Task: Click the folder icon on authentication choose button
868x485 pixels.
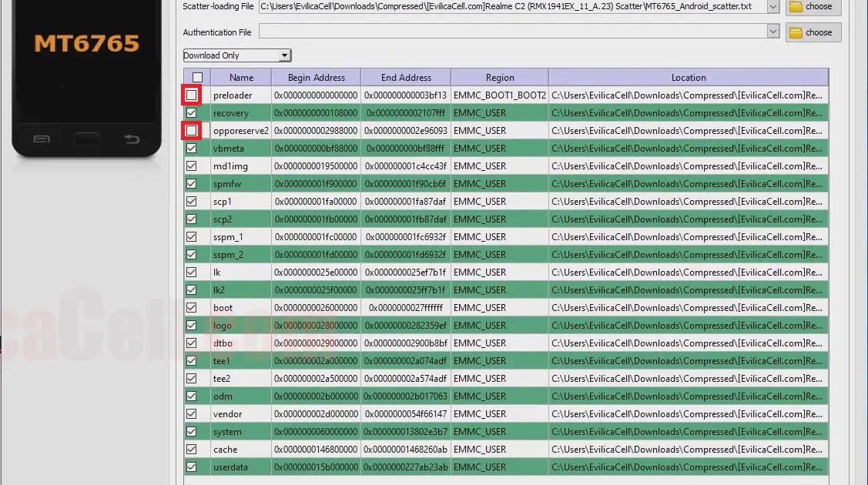Action: [x=796, y=32]
